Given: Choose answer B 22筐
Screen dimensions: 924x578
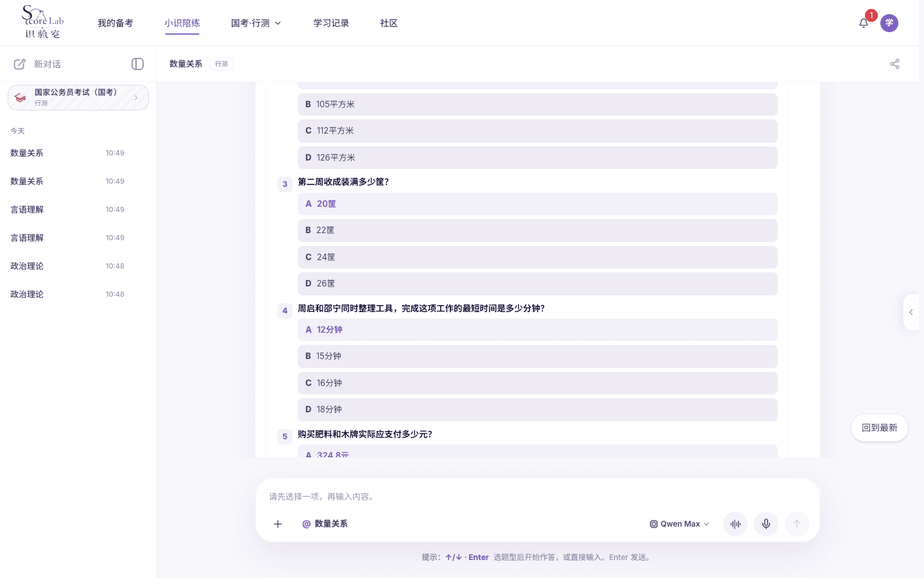Looking at the screenshot, I should pos(538,231).
